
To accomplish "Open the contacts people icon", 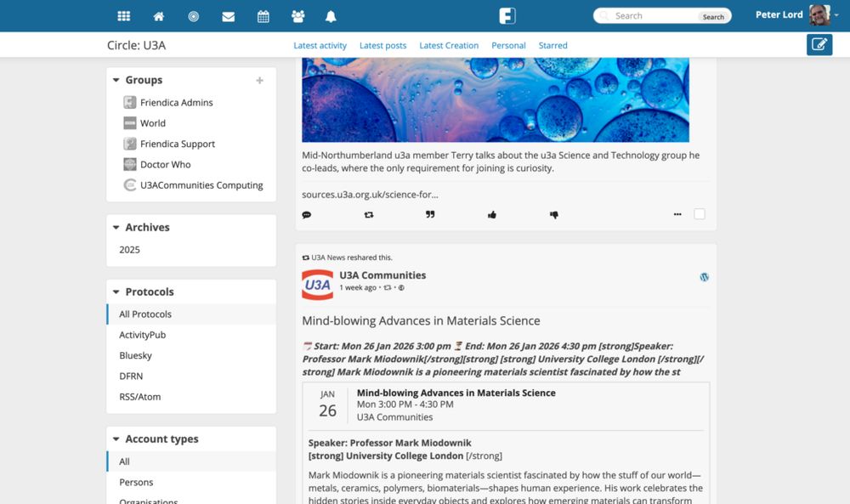I will coord(297,16).
